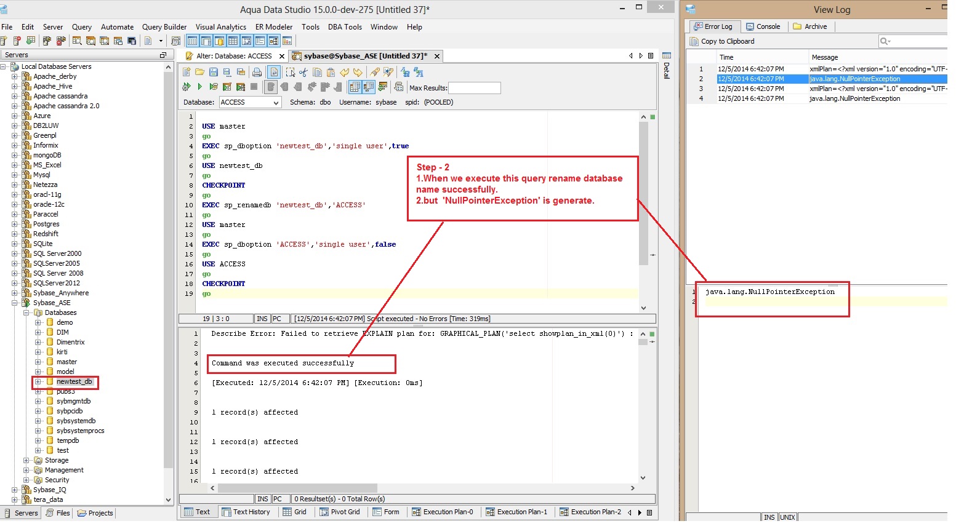
Task: Click the Copy icon in query toolbar
Action: pos(317,72)
